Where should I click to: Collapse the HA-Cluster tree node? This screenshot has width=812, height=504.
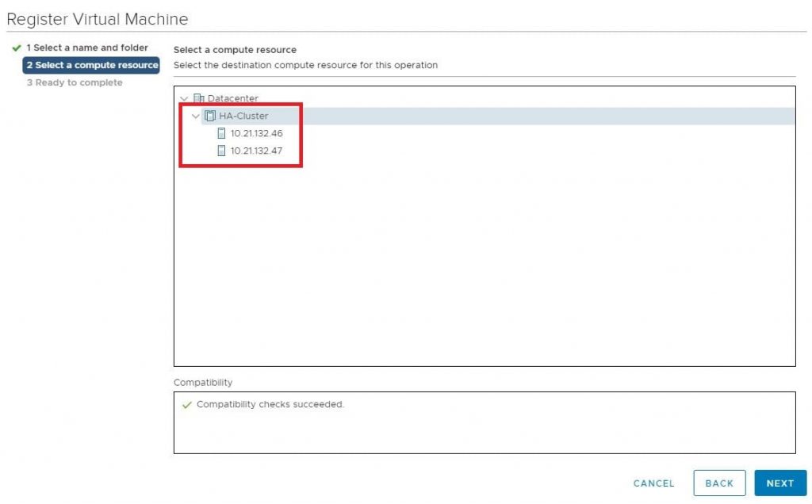click(x=195, y=116)
